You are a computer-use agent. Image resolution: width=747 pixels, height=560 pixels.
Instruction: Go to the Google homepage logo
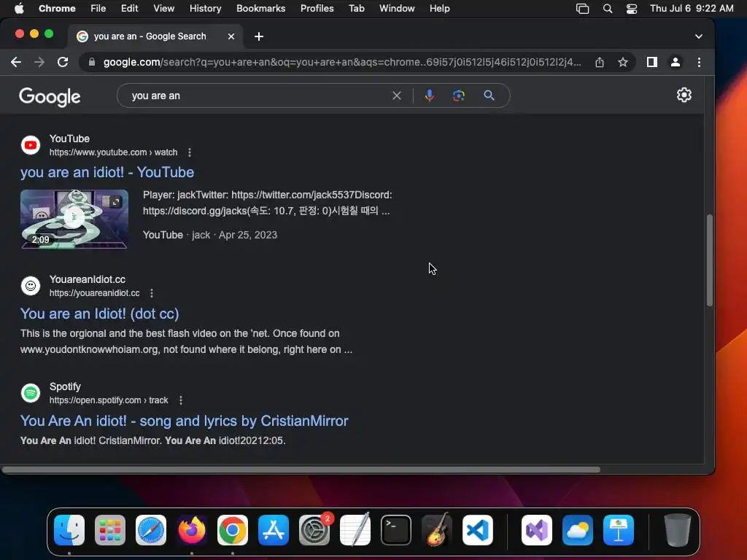point(50,97)
